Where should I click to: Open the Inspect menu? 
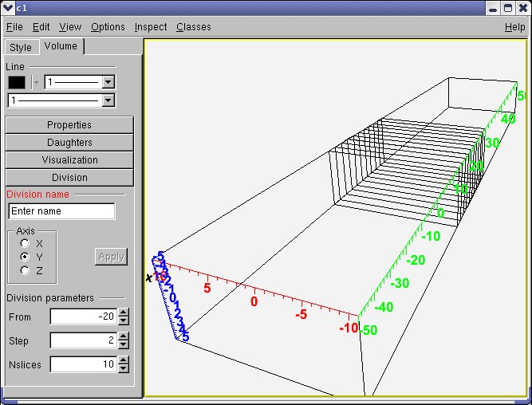pos(150,27)
